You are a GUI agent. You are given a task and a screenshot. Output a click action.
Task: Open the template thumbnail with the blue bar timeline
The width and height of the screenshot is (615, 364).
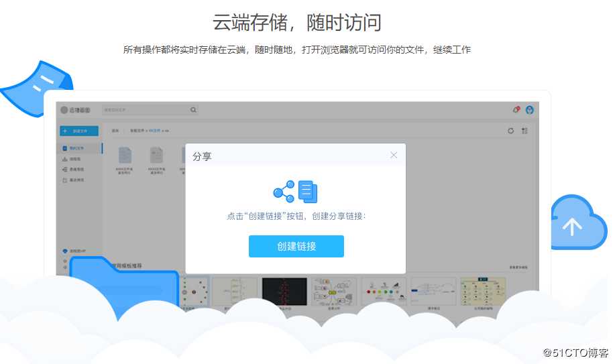click(x=433, y=292)
